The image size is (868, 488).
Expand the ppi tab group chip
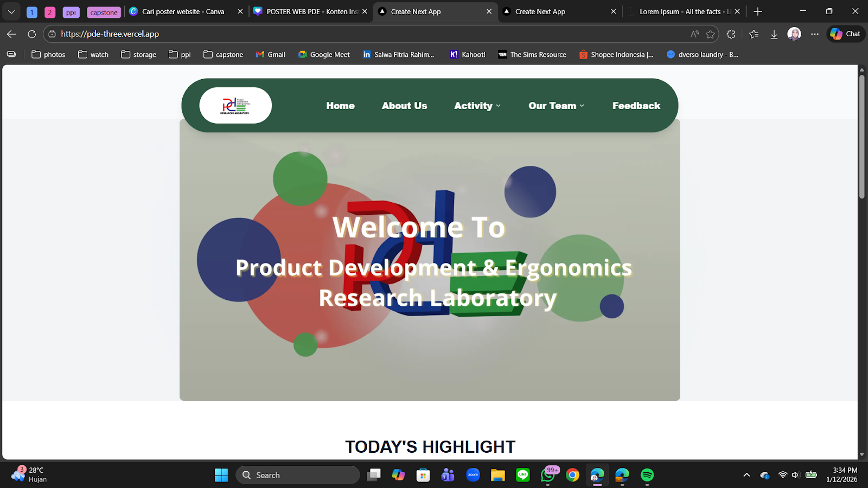click(71, 12)
